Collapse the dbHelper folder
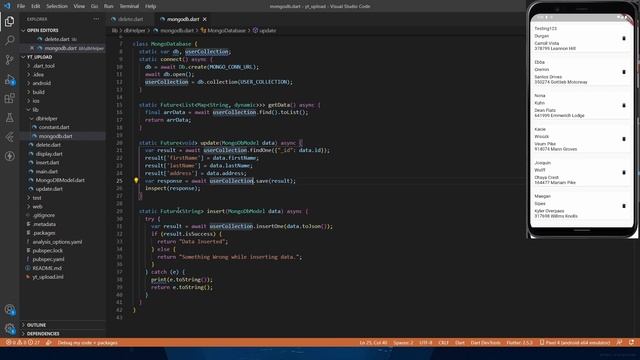This screenshot has height=360, width=640. tap(46, 118)
